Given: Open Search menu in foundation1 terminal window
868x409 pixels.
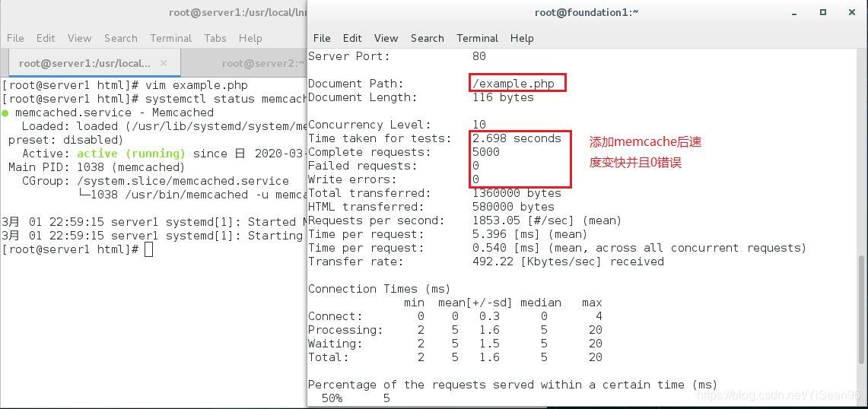Looking at the screenshot, I should pos(428,38).
